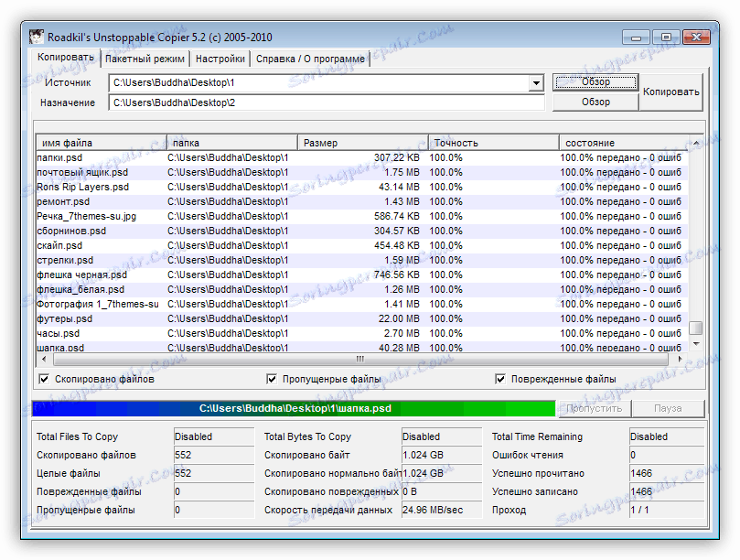Image resolution: width=740 pixels, height=560 pixels.
Task: Click the Total Time Remaining Disabled value
Action: [667, 436]
